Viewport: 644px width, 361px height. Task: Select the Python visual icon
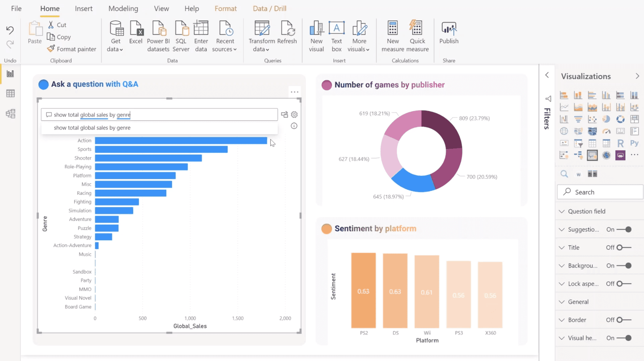(634, 143)
